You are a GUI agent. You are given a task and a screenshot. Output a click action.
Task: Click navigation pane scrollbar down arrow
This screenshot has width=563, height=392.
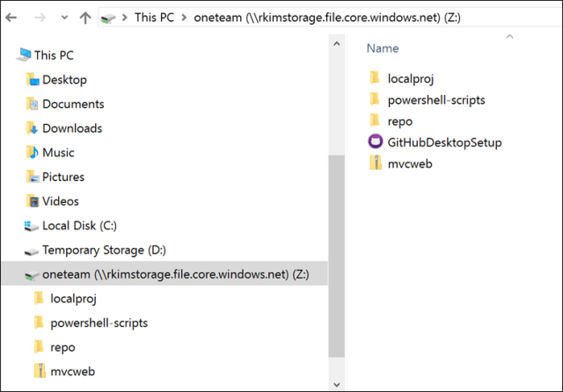(336, 384)
